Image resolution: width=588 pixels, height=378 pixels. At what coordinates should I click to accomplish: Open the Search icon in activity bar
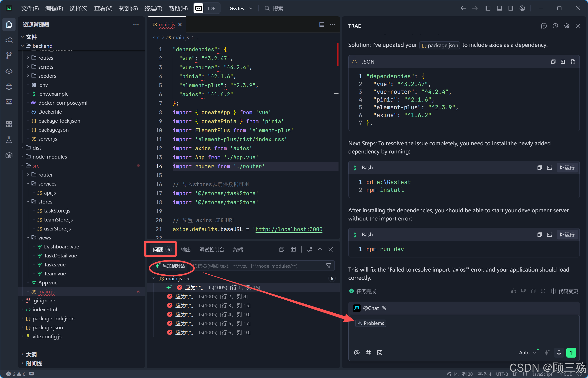coord(9,40)
